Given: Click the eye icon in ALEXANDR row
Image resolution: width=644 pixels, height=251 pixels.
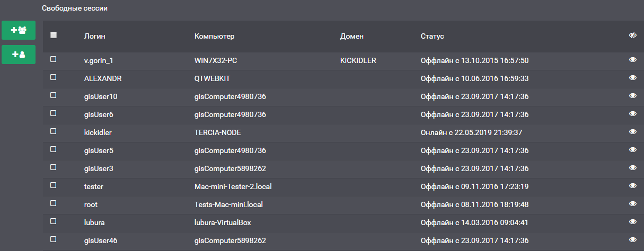Looking at the screenshot, I should [632, 78].
